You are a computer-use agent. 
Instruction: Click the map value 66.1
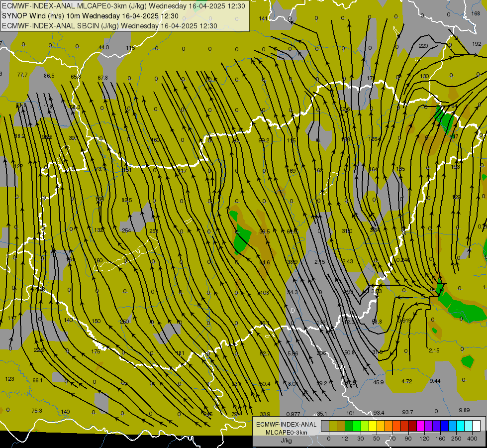click(x=37, y=380)
